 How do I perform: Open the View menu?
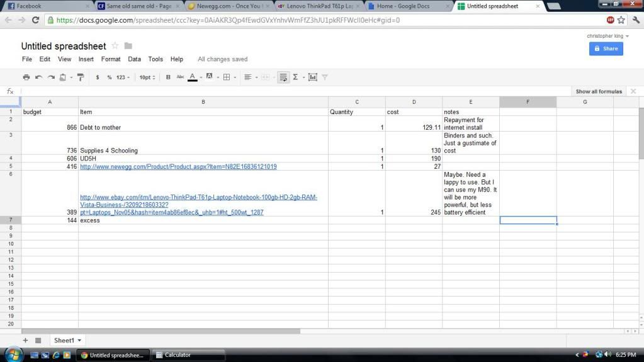click(64, 59)
